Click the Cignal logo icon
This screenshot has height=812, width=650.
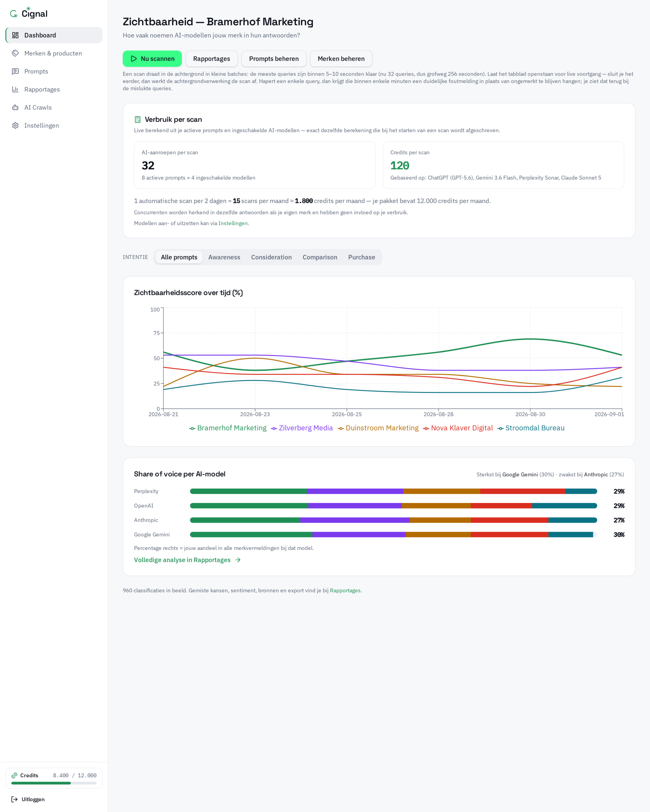point(14,14)
